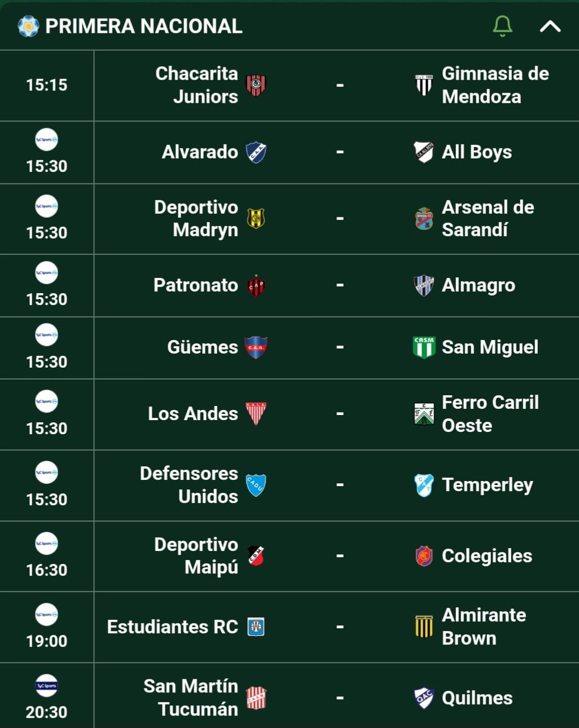The height and width of the screenshot is (728, 579).
Task: Click the Primera Nacional header title
Action: pyautogui.click(x=144, y=26)
